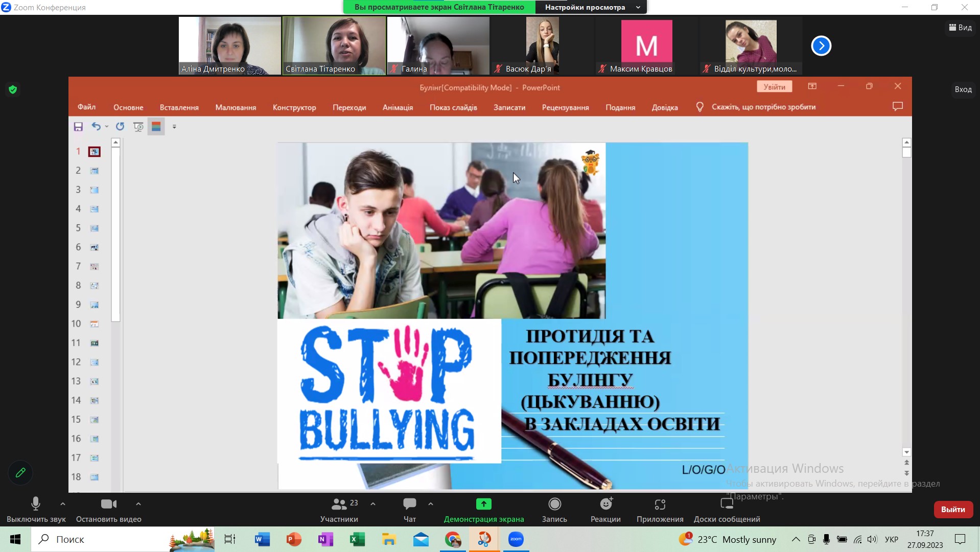Open Zoom Apps (Приложения)
The image size is (980, 552).
(x=660, y=510)
